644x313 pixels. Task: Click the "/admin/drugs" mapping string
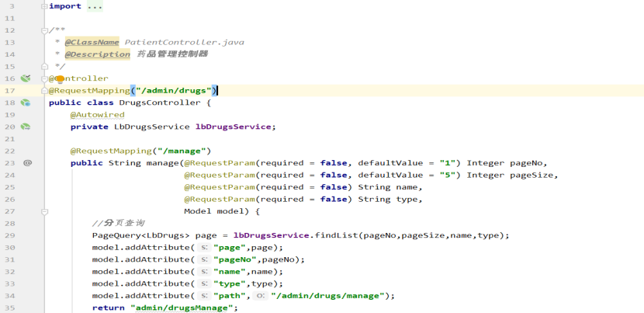click(173, 91)
